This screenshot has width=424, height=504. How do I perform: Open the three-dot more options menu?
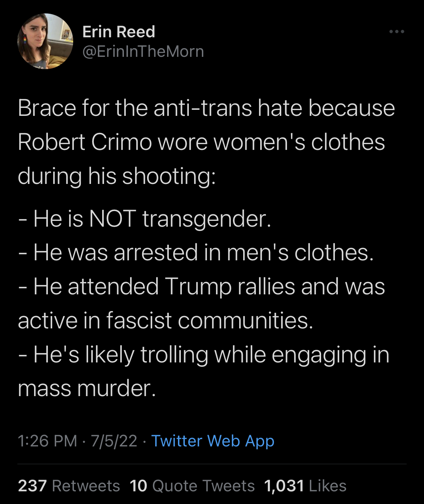click(397, 32)
